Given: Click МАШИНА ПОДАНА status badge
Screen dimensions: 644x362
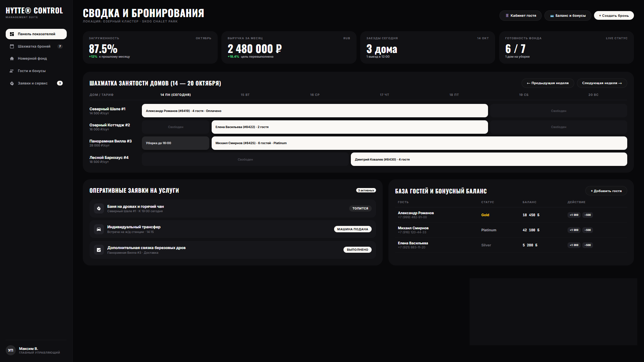Looking at the screenshot, I should [x=353, y=229].
